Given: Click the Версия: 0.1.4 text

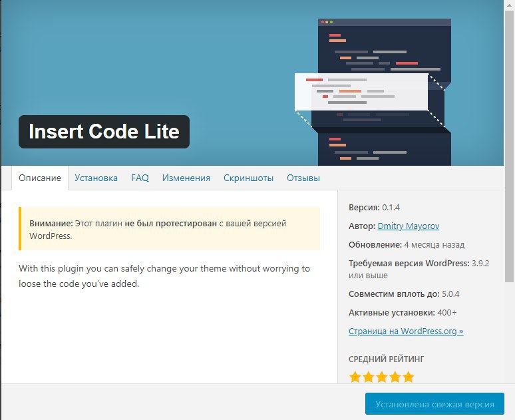Looking at the screenshot, I should click(x=374, y=208).
